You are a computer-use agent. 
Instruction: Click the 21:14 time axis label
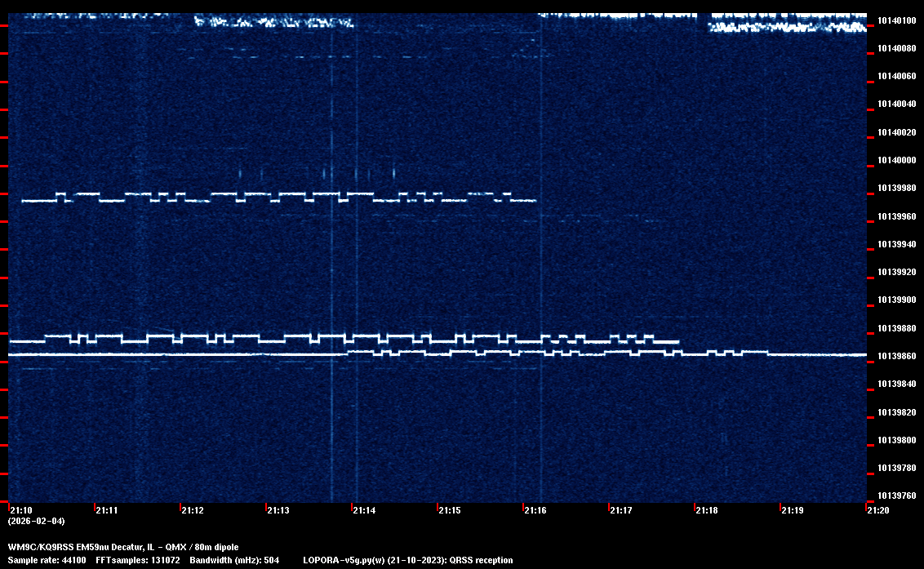point(364,510)
